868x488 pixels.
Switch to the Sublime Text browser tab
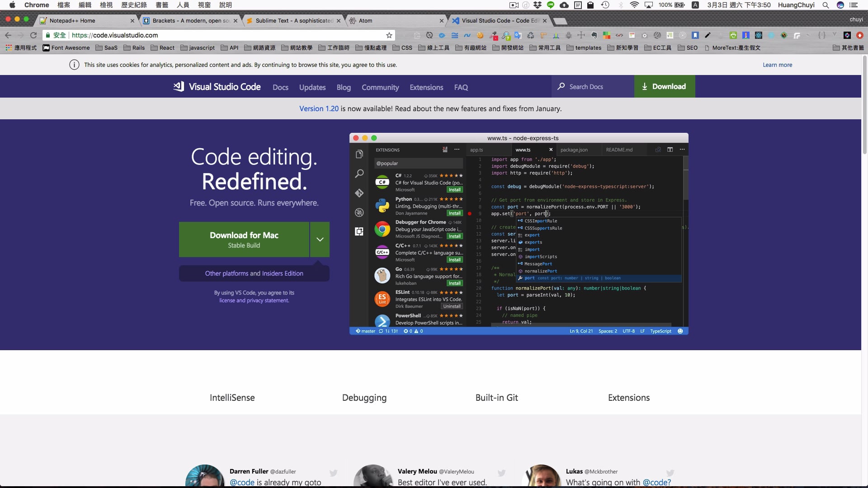[294, 21]
